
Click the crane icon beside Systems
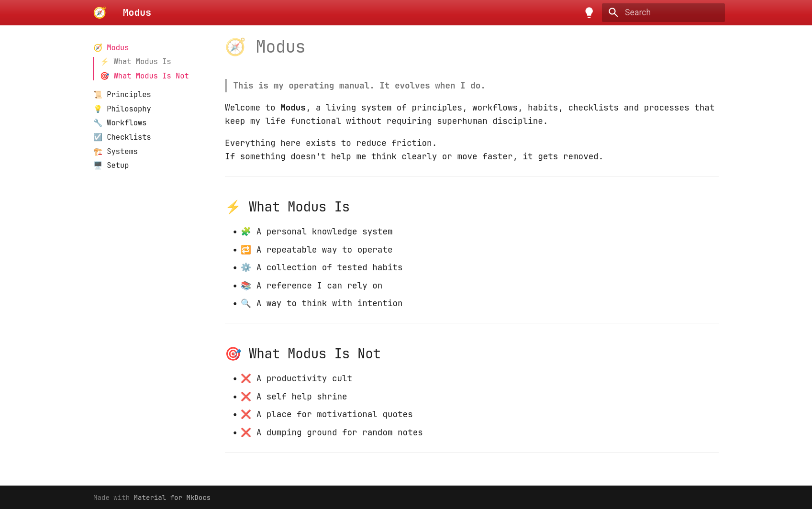pos(98,152)
